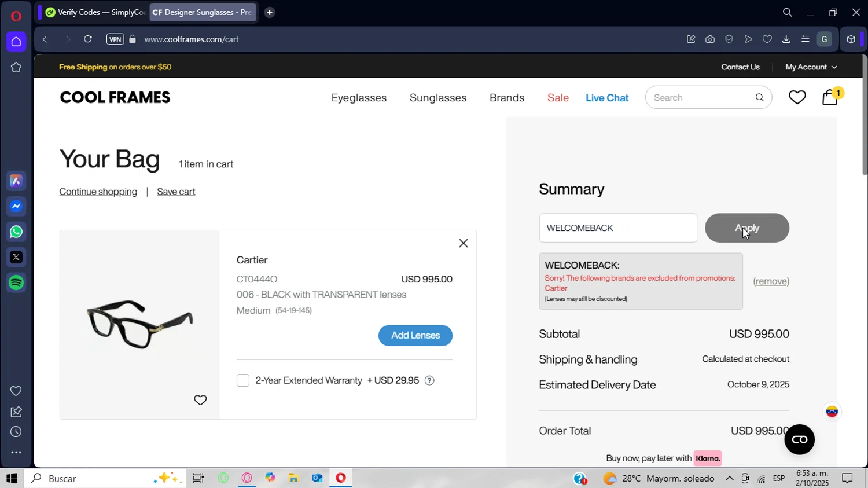Open the Windows notification center icon

847,478
